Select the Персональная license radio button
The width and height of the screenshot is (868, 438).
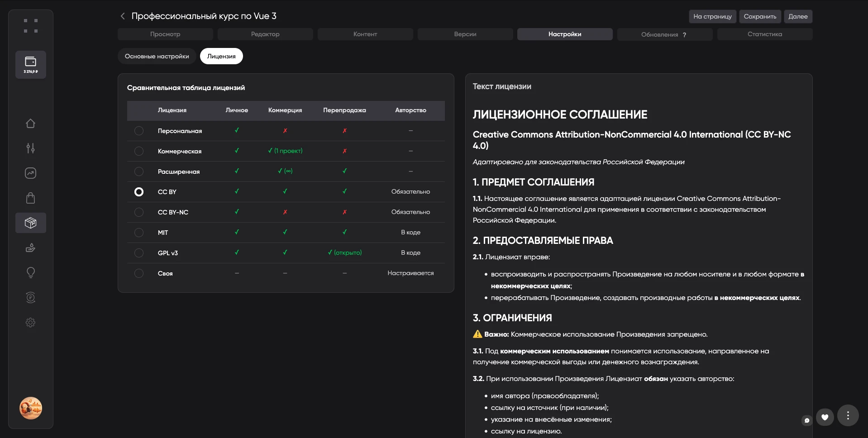click(x=139, y=131)
